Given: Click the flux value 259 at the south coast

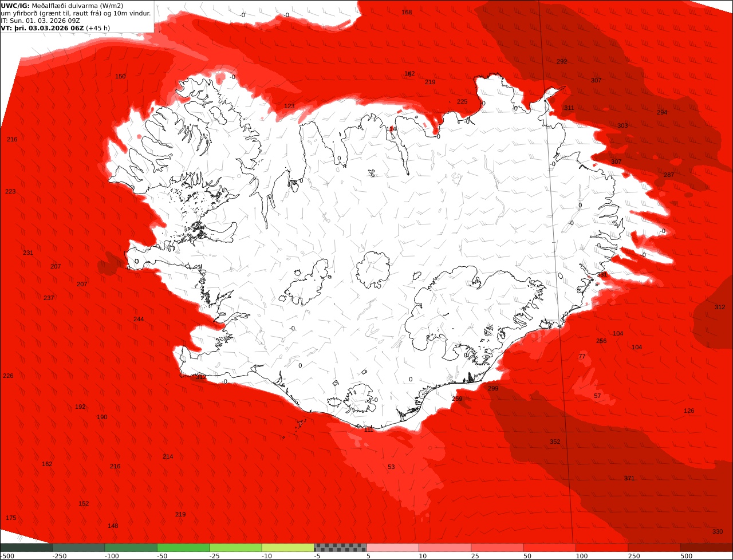Looking at the screenshot, I should (x=457, y=399).
